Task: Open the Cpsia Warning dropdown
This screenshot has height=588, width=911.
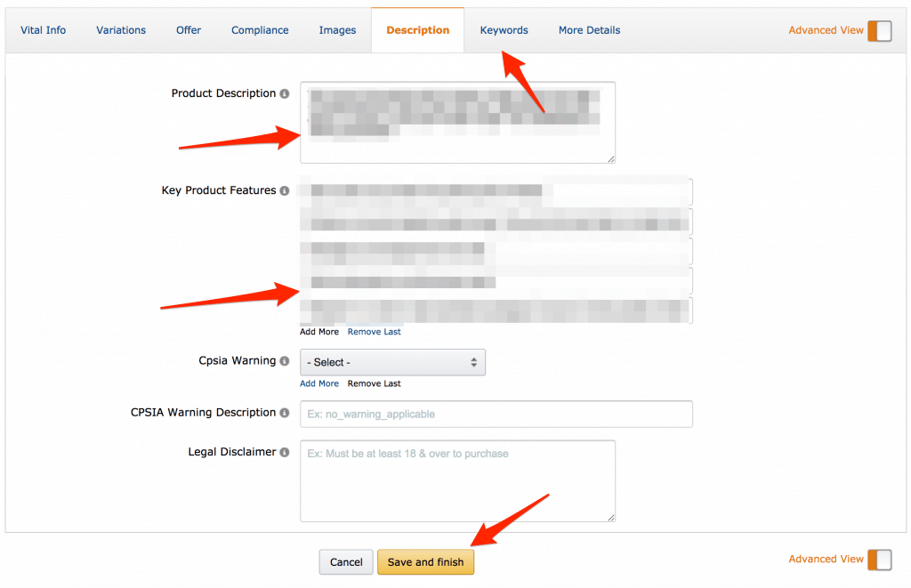Action: [x=392, y=362]
